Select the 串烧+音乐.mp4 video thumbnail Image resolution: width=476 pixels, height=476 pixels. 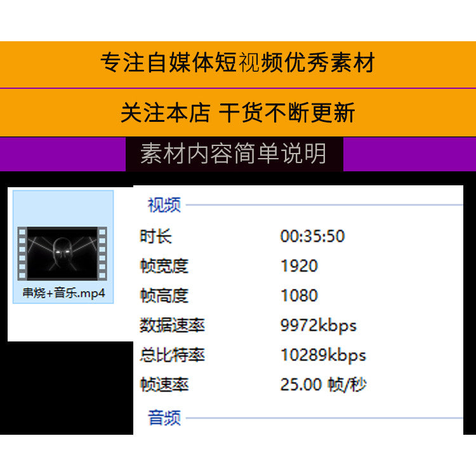(62, 253)
